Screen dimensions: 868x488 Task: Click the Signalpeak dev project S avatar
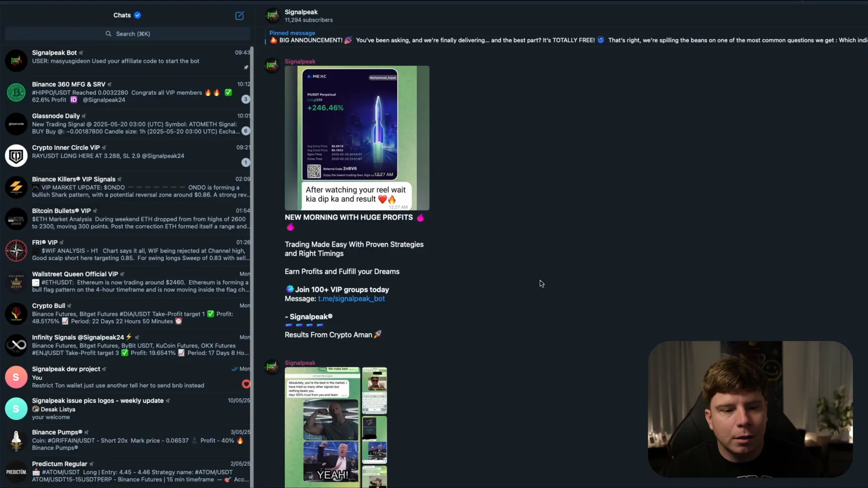[x=16, y=377]
